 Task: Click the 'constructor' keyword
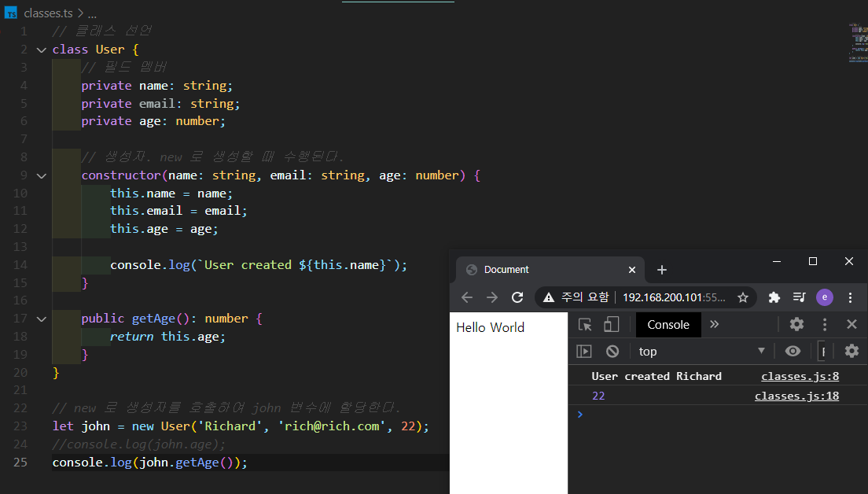121,175
